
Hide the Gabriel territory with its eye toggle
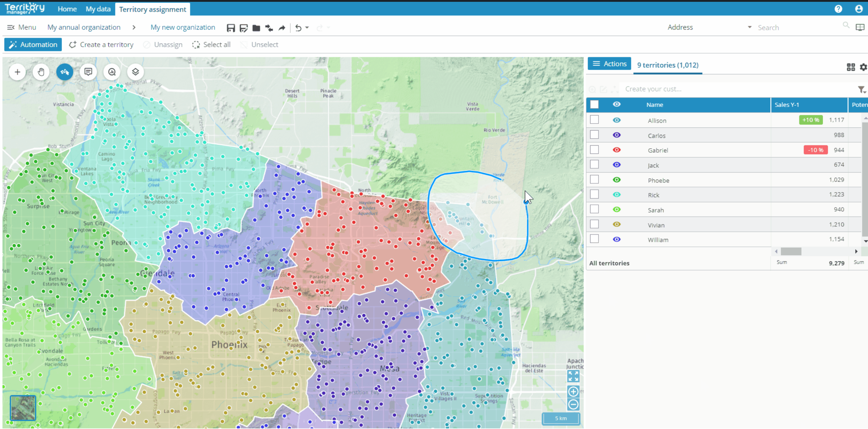pos(617,150)
